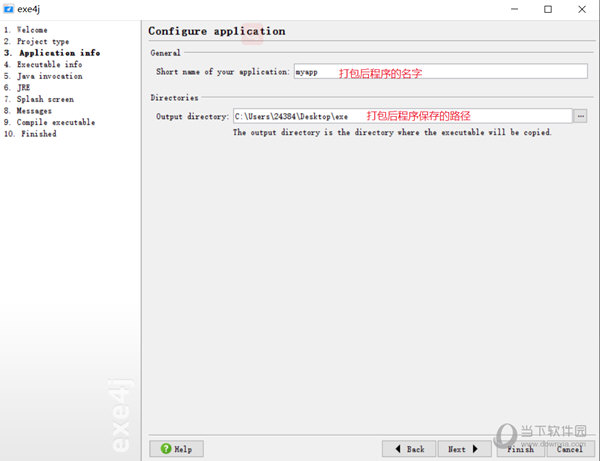Image resolution: width=600 pixels, height=461 pixels.
Task: Click the 'Output directory:' label
Action: point(192,116)
